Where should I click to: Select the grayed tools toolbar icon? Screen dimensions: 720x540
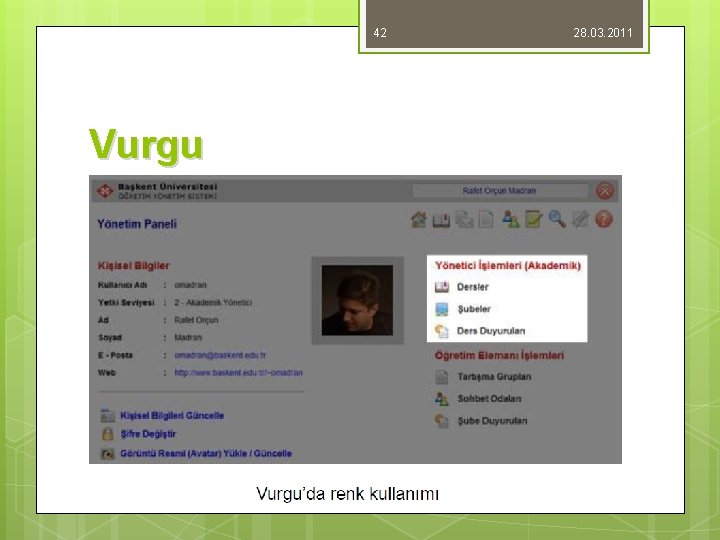coord(580,219)
